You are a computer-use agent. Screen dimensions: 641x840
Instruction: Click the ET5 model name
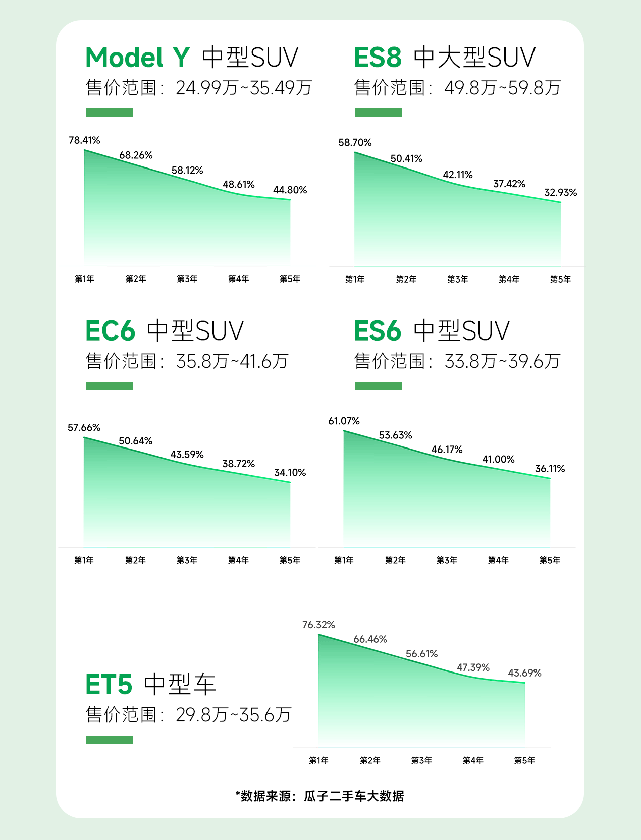(109, 685)
